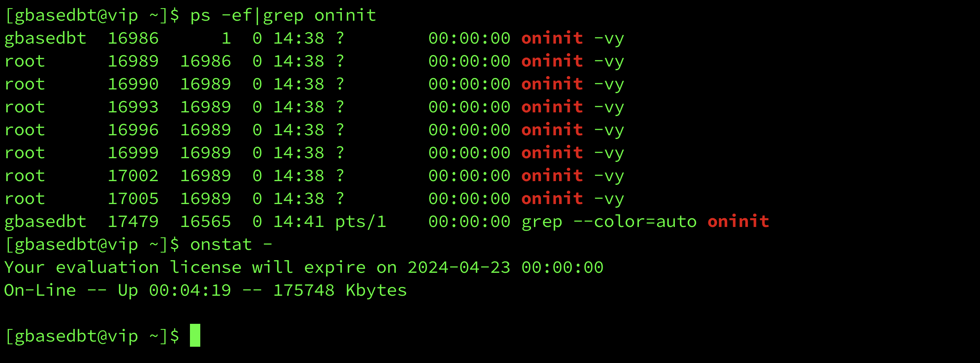
Task: Click the red 'oninit' after grep --color=auto
Action: (738, 221)
